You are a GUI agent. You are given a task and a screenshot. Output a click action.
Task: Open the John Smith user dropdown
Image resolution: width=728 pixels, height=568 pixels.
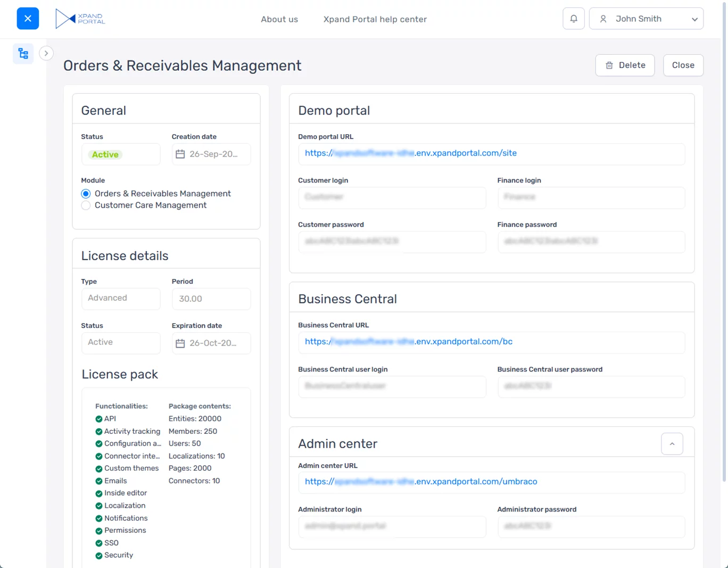pos(694,19)
